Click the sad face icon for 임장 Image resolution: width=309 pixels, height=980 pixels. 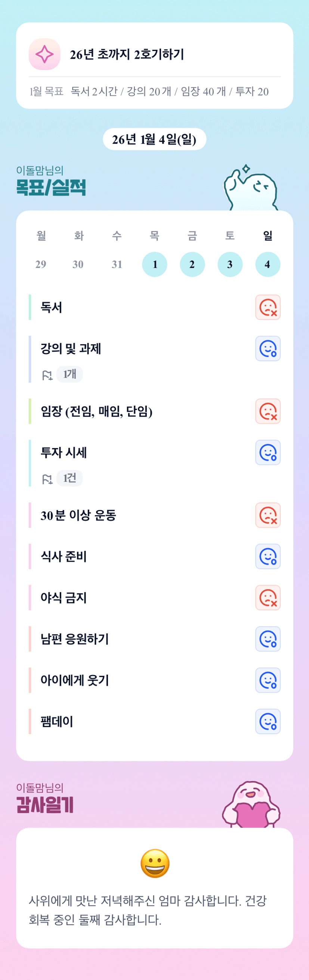pyautogui.click(x=268, y=411)
